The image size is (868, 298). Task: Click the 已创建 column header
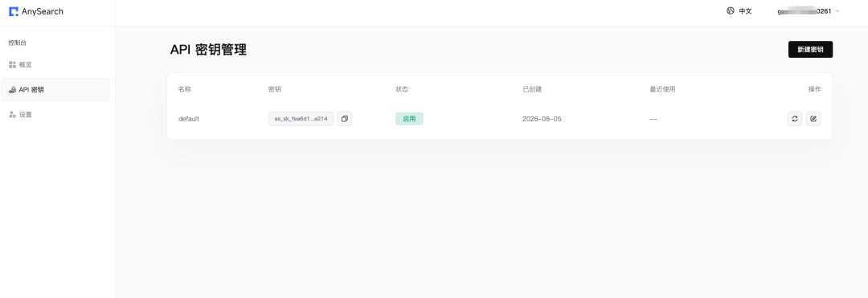click(x=532, y=89)
